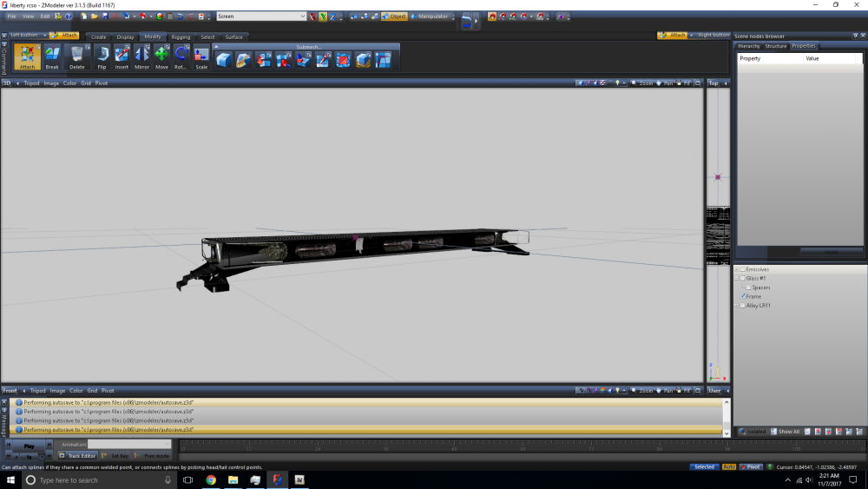868x489 pixels.
Task: Click the Open file folder icon
Action: (95, 17)
